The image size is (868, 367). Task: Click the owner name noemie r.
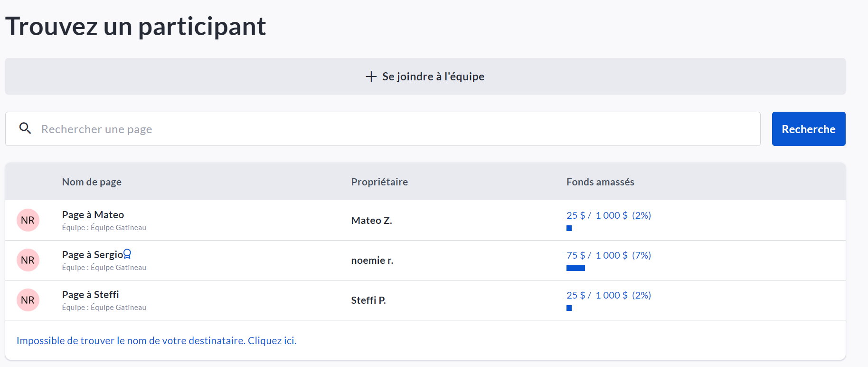tap(372, 260)
